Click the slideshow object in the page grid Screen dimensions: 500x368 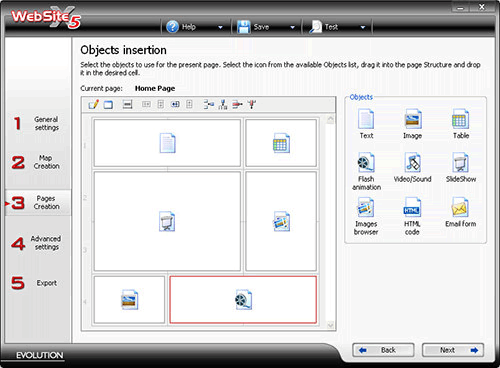point(167,221)
